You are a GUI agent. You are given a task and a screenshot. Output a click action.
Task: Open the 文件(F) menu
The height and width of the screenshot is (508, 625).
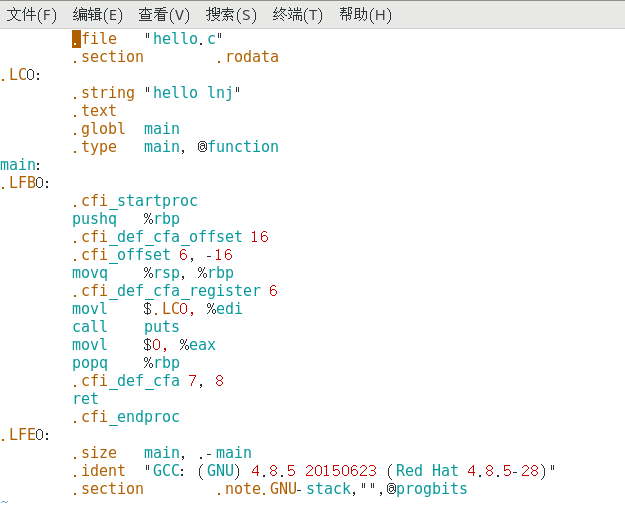[x=32, y=15]
